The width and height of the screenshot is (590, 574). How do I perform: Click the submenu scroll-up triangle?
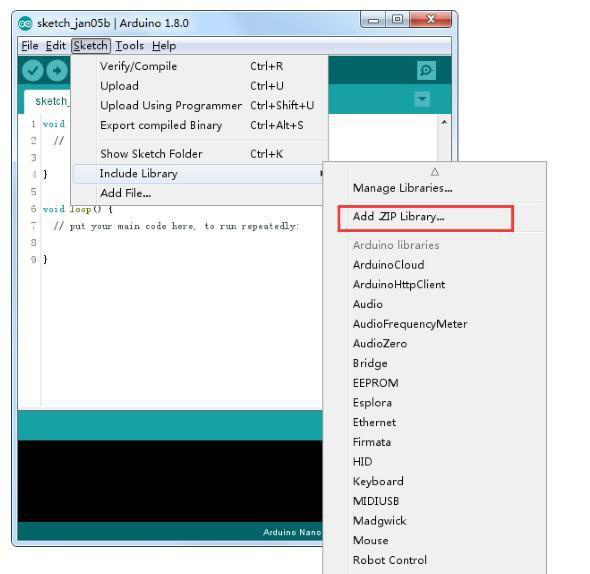point(435,172)
